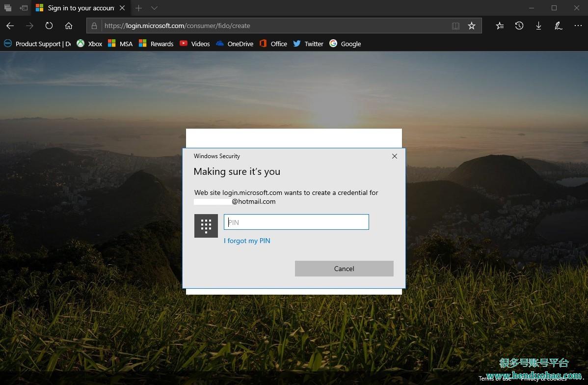Close the Sign in to your account tab
Image resolution: width=588 pixels, height=385 pixels.
coord(122,8)
